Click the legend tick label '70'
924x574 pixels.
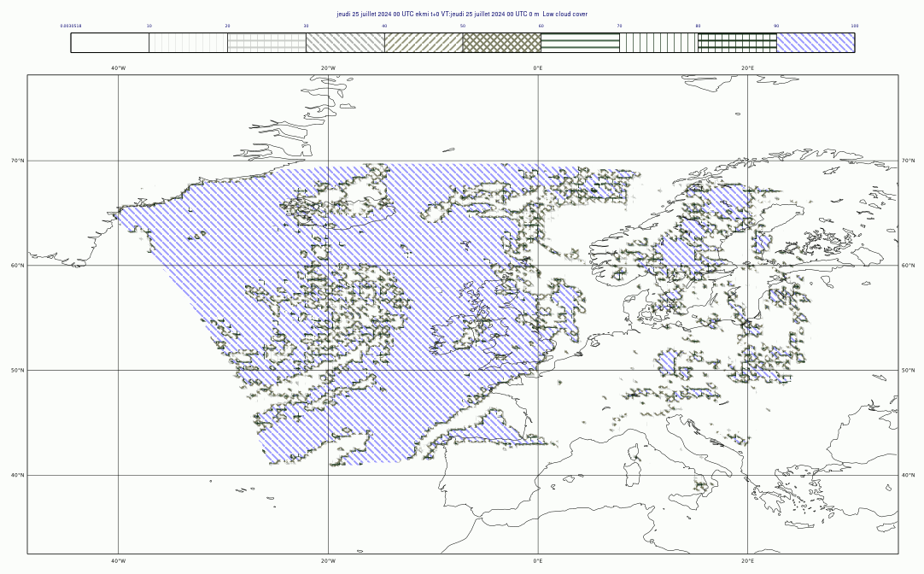click(x=619, y=26)
